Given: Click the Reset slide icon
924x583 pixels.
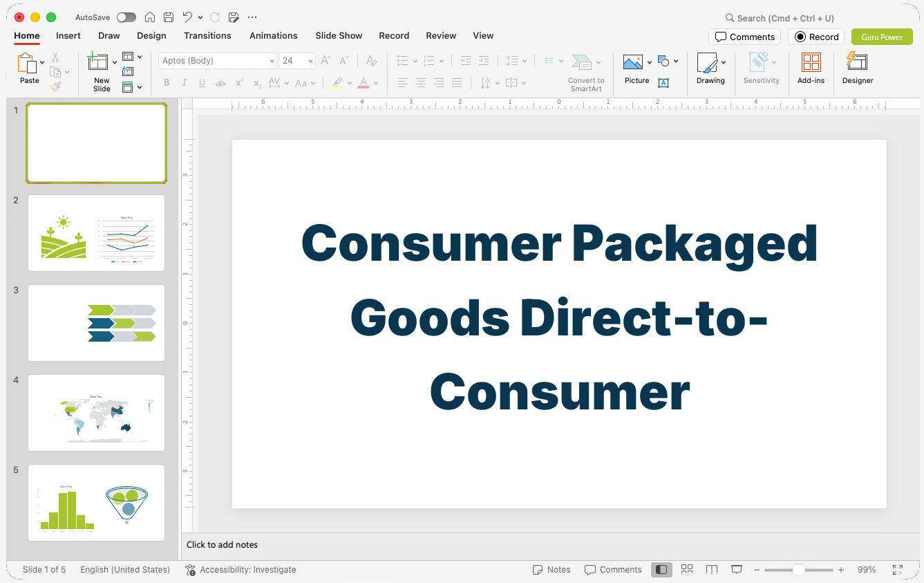Looking at the screenshot, I should click(128, 71).
